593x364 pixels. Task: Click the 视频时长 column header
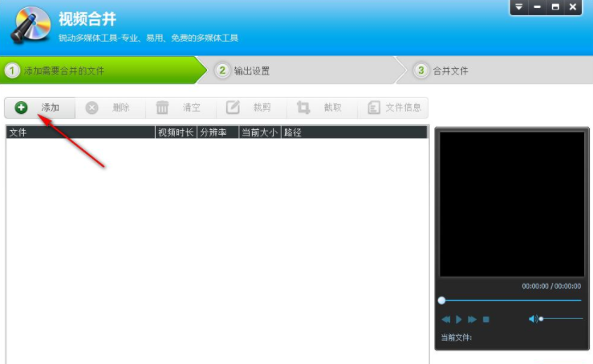click(176, 132)
